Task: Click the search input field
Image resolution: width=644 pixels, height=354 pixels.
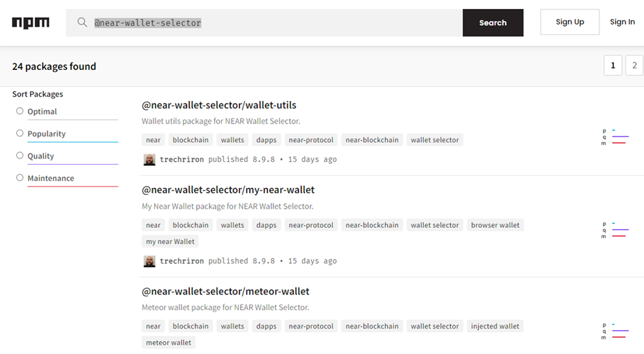Action: pyautogui.click(x=274, y=23)
